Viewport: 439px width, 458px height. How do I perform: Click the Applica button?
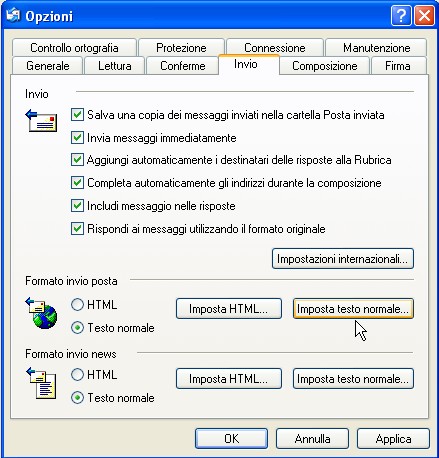[x=393, y=439]
